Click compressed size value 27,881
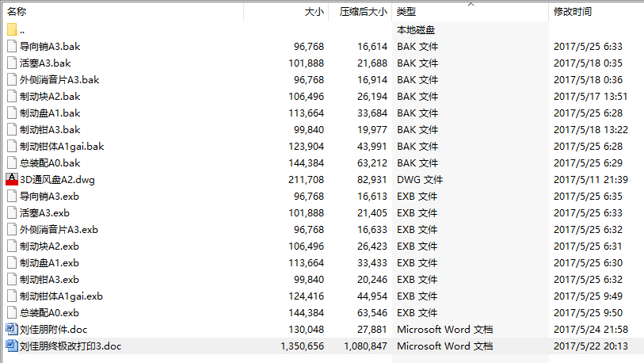Screen dimensions: 644x363 pyautogui.click(x=372, y=329)
